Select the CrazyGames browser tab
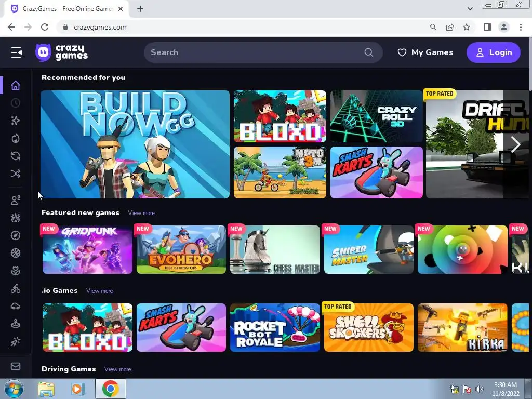The width and height of the screenshot is (532, 399). [66, 9]
